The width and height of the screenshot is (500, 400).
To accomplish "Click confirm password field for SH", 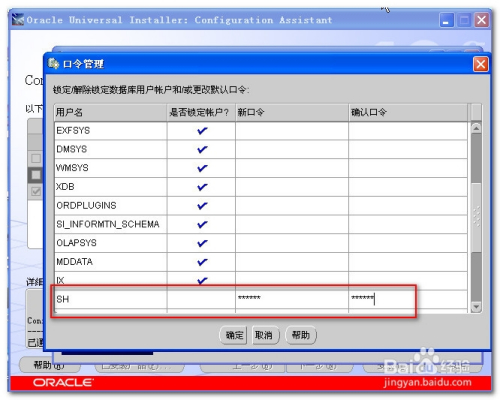I will pos(408,299).
